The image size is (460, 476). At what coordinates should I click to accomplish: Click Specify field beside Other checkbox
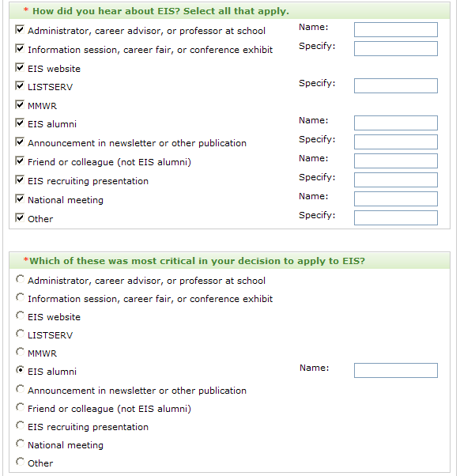396,218
